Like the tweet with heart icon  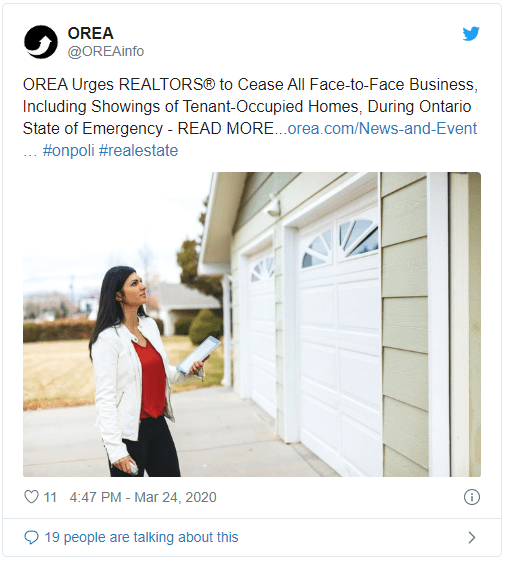31,497
